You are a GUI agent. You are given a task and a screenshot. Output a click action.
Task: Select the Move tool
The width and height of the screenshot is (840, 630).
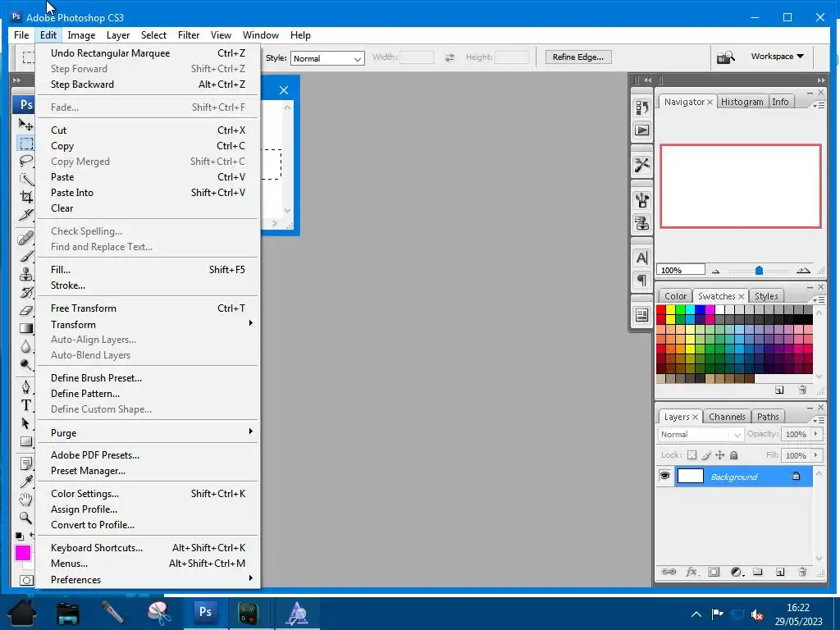coord(25,125)
